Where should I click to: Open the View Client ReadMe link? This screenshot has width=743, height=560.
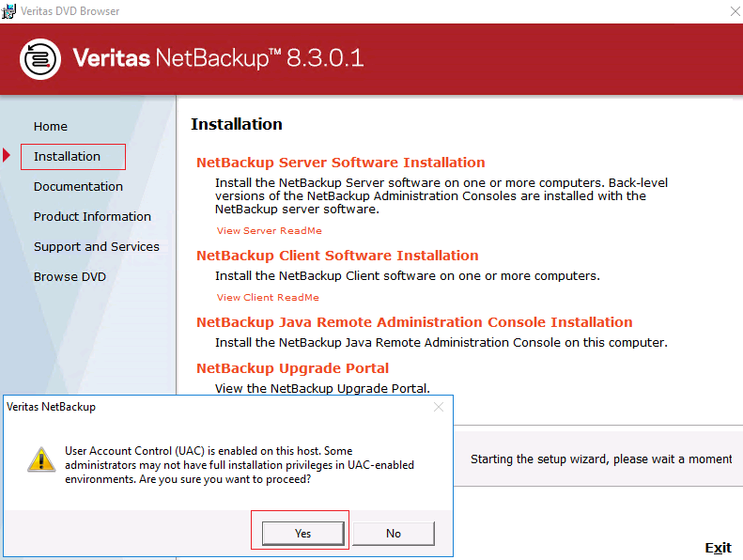(268, 298)
